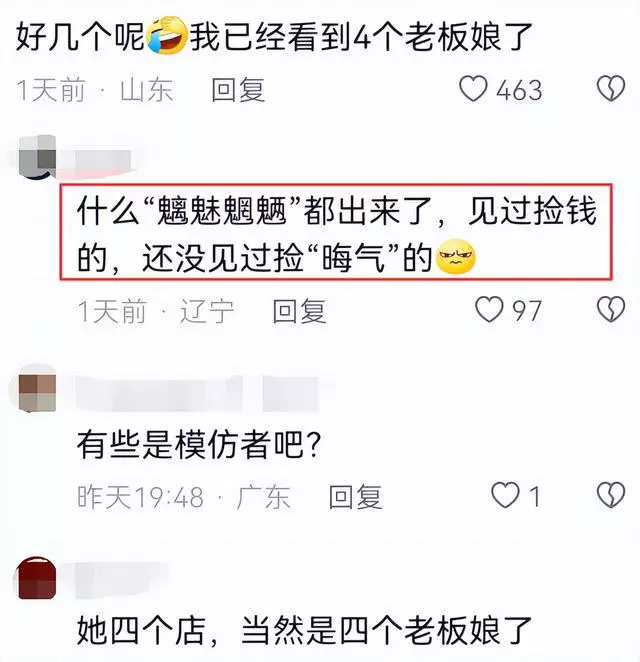Select the red-boxed 魑魅魍魉 comment text
Viewport: 640px width, 662px height.
point(336,232)
